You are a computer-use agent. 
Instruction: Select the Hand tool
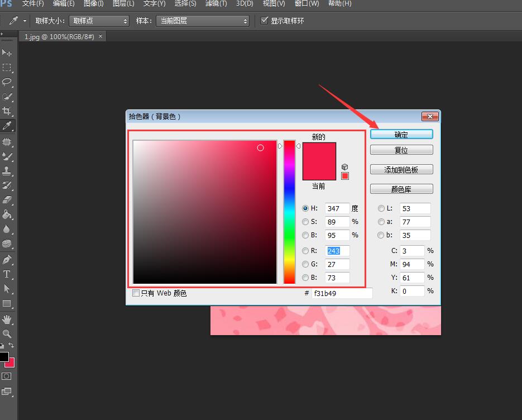pyautogui.click(x=7, y=319)
